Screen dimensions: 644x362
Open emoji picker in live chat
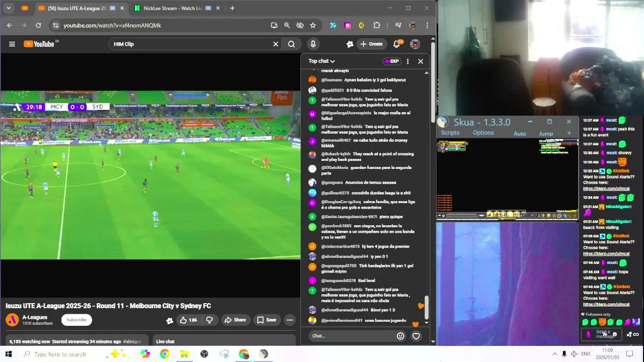pos(400,336)
